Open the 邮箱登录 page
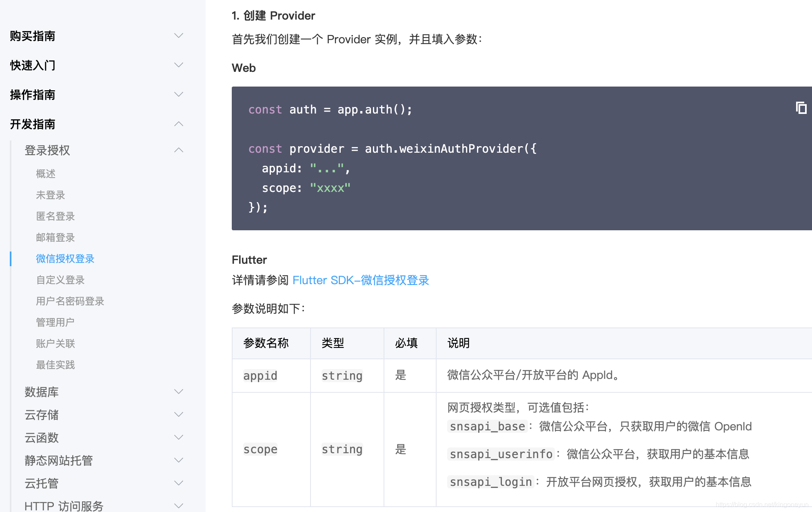812x512 pixels. pos(55,238)
